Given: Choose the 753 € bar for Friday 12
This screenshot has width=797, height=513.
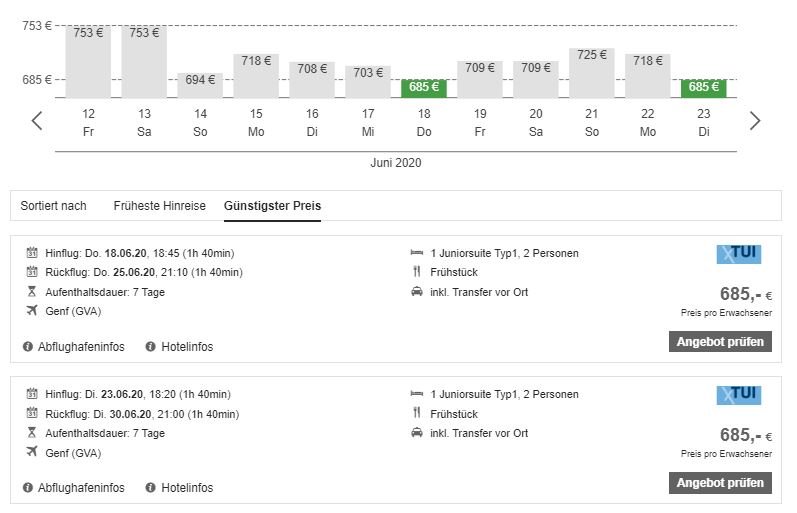Looking at the screenshot, I should pos(88,62).
